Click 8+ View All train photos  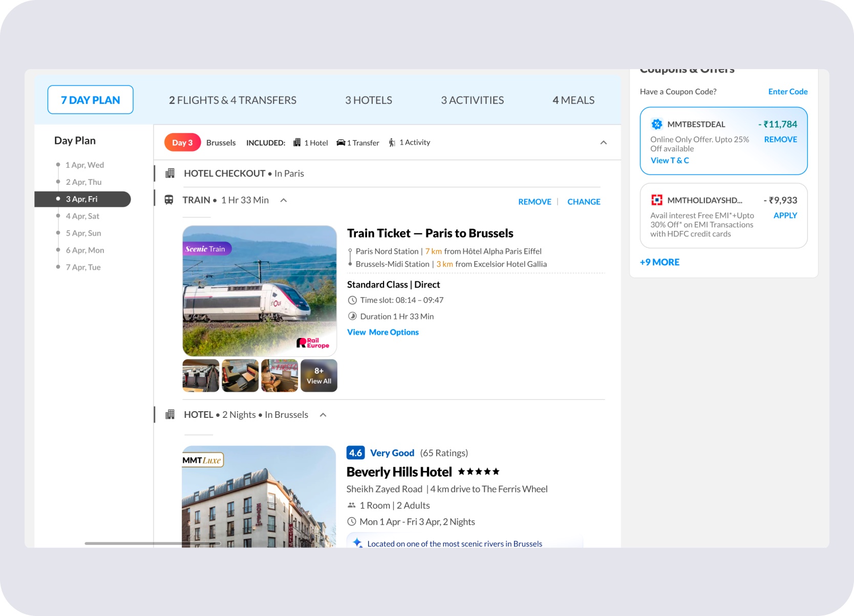pos(319,376)
